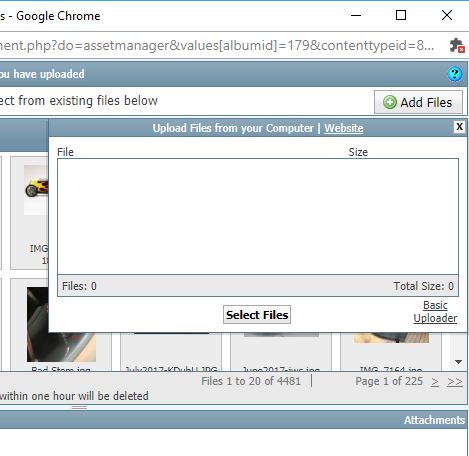
Task: Open the Website upload link
Action: coord(344,128)
